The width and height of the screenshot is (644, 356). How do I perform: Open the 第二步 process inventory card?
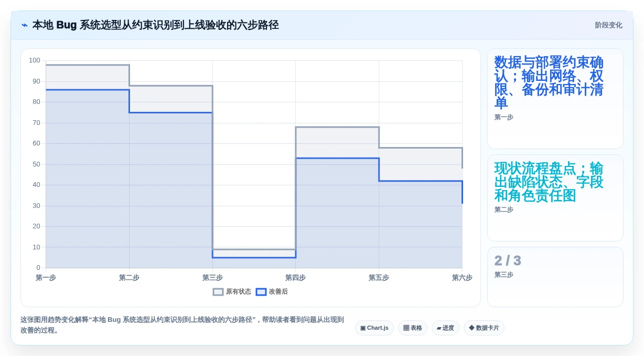point(555,198)
